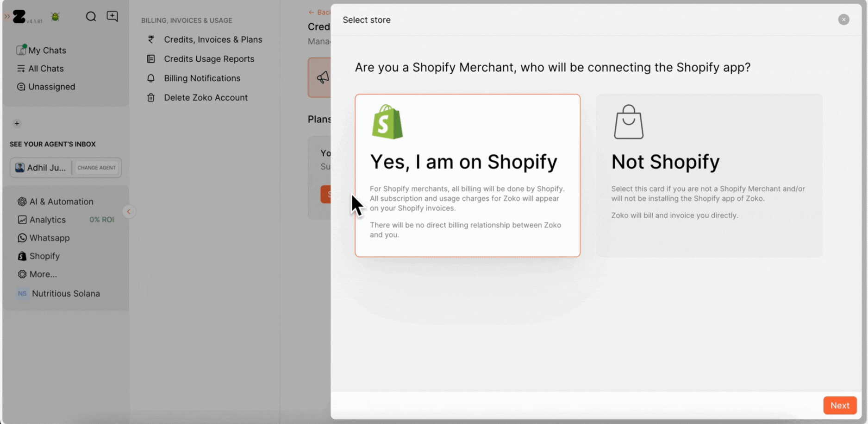Click the 'BILLING, INVOICES & USAGE' header
Viewport: 868px width, 424px height.
coord(187,20)
